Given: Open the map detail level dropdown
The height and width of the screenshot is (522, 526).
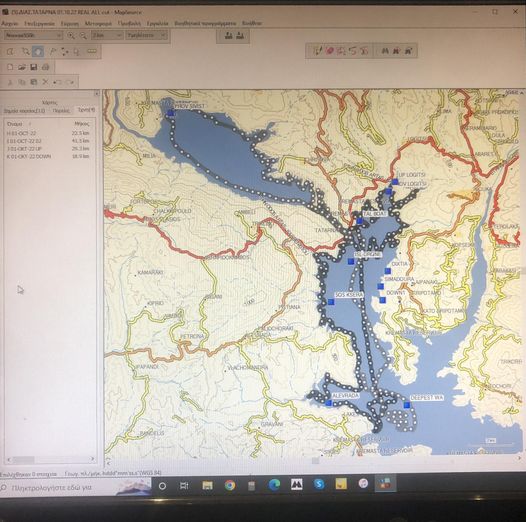Looking at the screenshot, I should (146, 35).
